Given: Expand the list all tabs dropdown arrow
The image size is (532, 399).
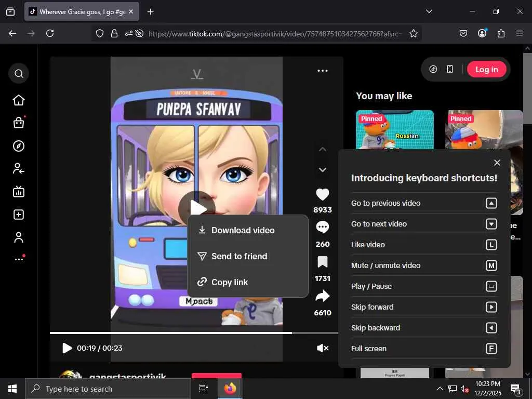Looking at the screenshot, I should 429,11.
